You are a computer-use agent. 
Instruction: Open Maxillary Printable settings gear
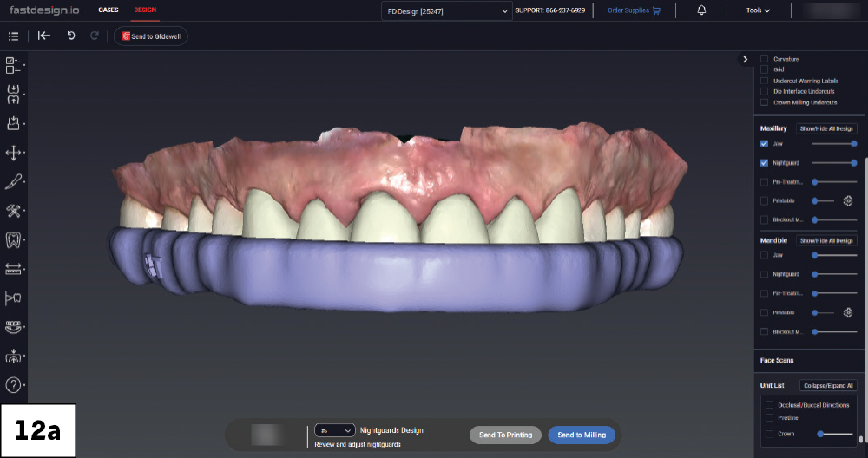pyautogui.click(x=847, y=200)
